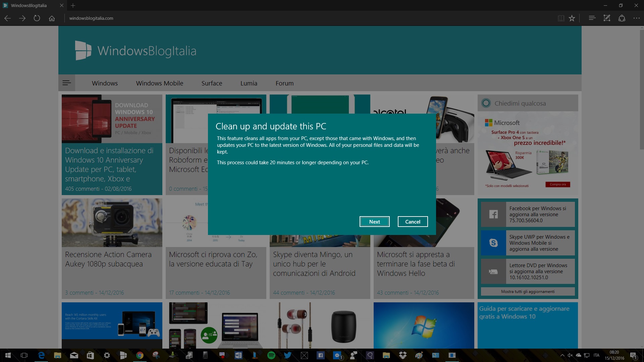
Task: Click action camera article thumbnail
Action: 112,223
